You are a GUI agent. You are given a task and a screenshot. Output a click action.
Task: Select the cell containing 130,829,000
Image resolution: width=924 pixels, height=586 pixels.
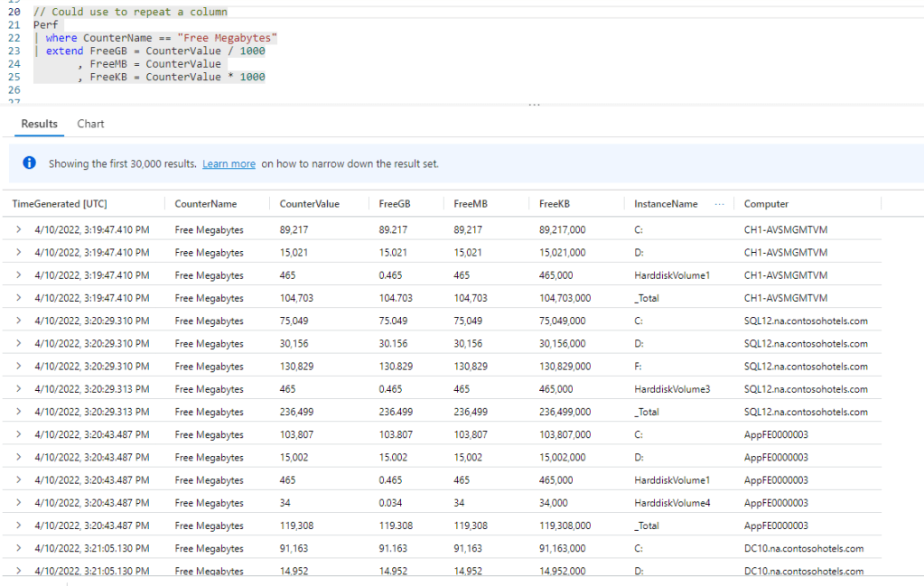coord(565,367)
